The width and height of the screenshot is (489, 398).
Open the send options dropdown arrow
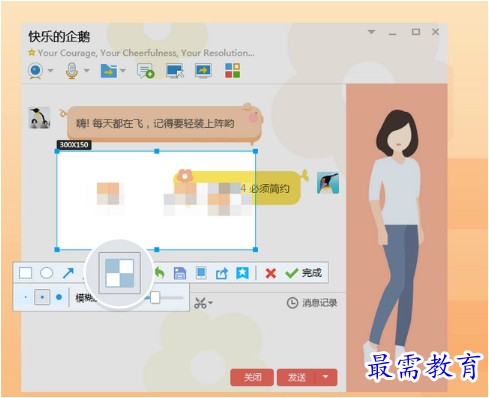coord(326,377)
